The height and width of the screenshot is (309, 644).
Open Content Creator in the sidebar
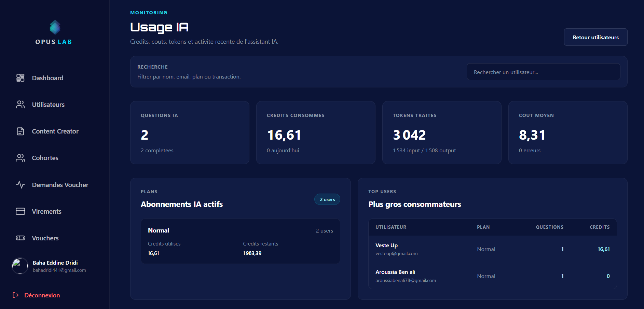[x=55, y=131]
